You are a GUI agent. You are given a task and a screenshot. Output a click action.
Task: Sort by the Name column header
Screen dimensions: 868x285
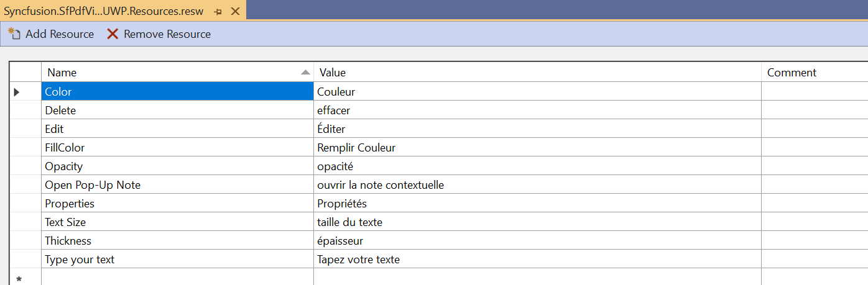177,72
